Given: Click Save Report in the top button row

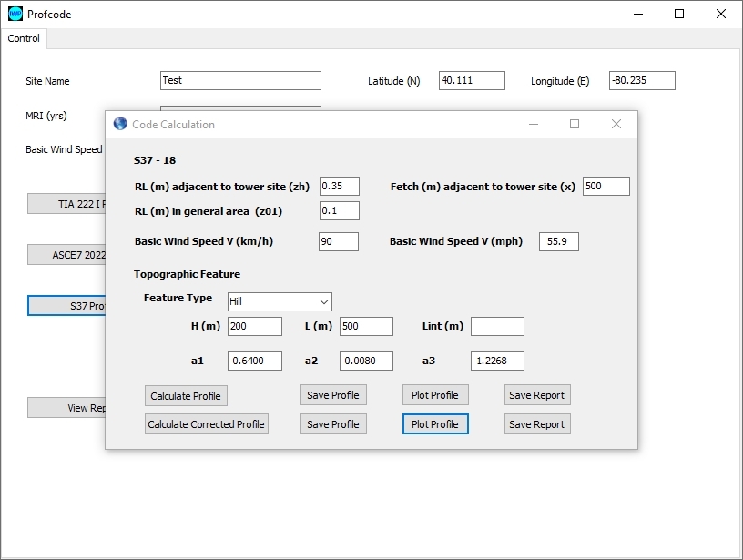Looking at the screenshot, I should [537, 395].
